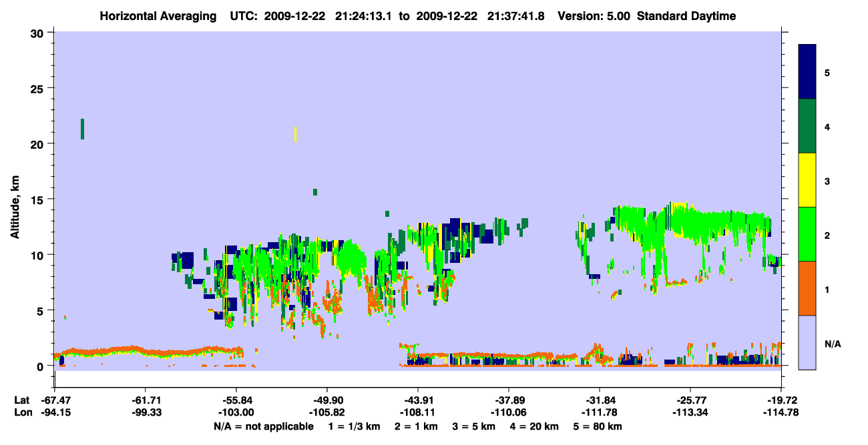The width and height of the screenshot is (868, 445).
Task: Click the 30 km altitude tick label
Action: (37, 33)
